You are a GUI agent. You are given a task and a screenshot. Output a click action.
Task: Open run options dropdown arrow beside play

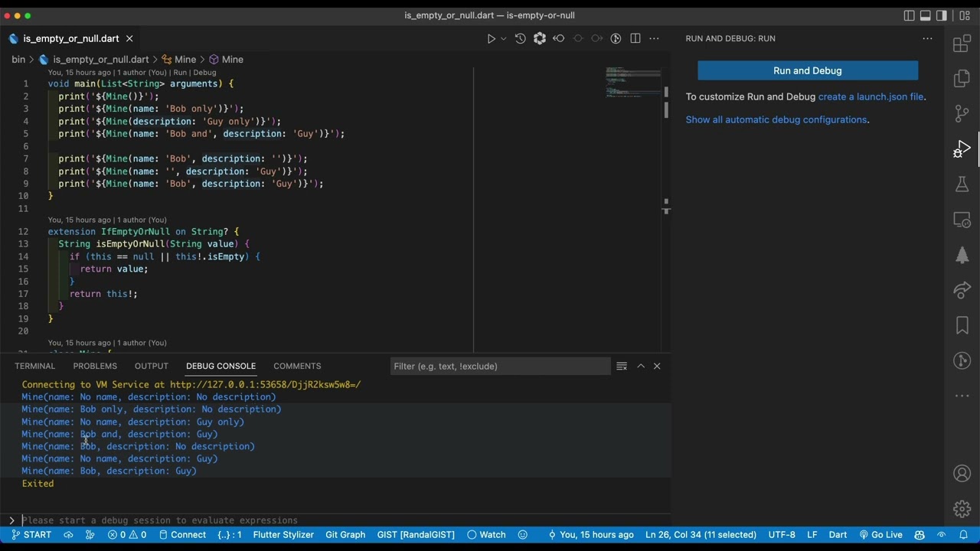click(503, 38)
